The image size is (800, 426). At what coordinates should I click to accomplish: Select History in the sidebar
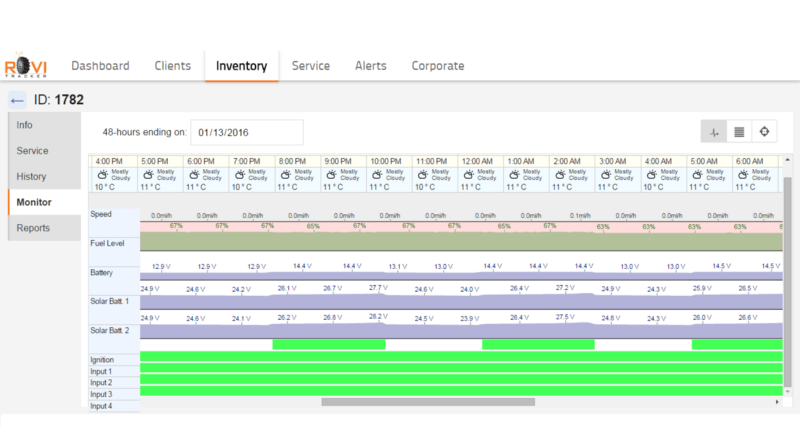click(44, 177)
